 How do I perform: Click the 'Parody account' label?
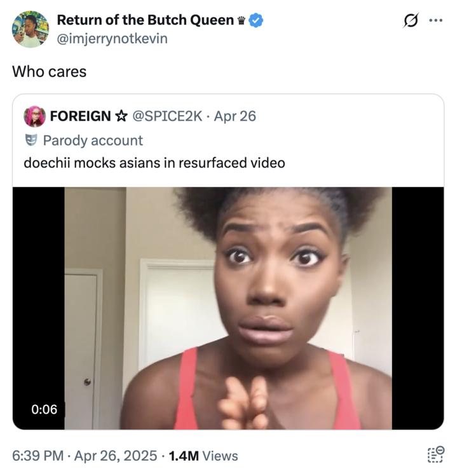coord(93,140)
